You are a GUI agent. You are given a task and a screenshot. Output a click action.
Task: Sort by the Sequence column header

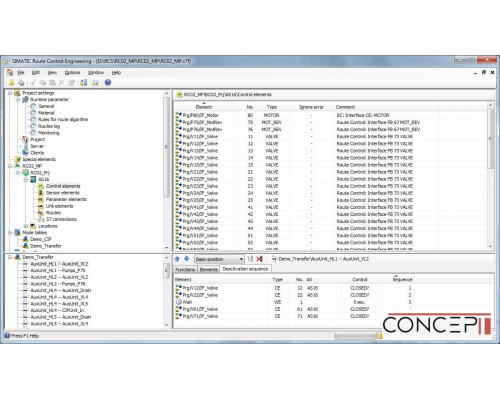pos(402,279)
